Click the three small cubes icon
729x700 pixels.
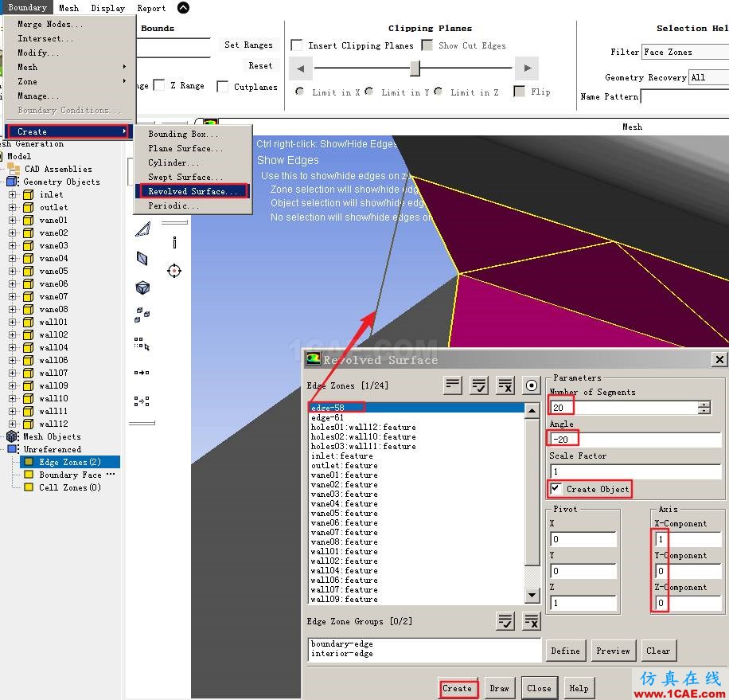click(x=142, y=315)
